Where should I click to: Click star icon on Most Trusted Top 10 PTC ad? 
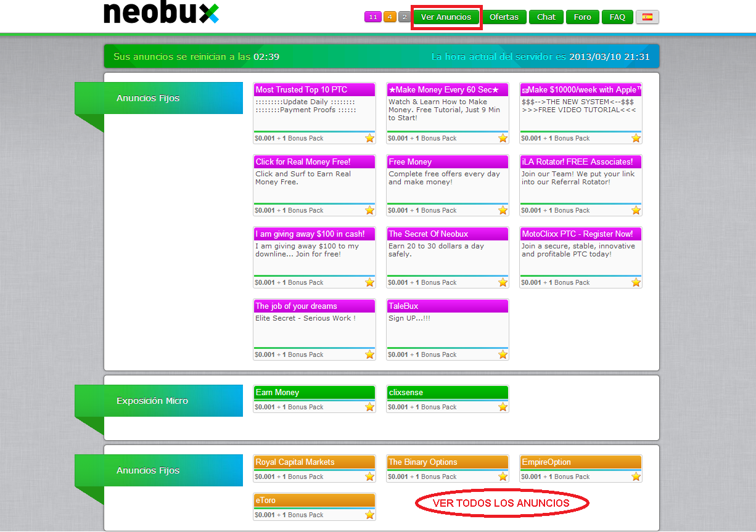pyautogui.click(x=369, y=138)
